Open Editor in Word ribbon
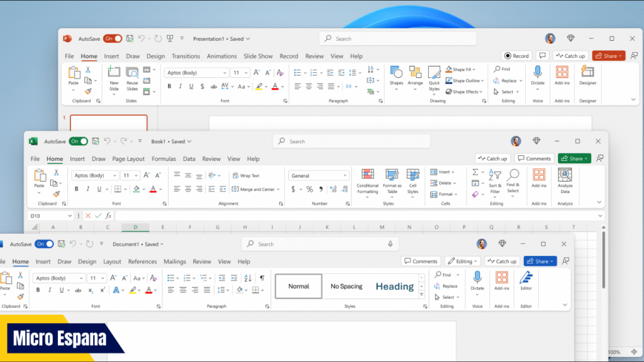This screenshot has height=362, width=644. click(x=526, y=281)
